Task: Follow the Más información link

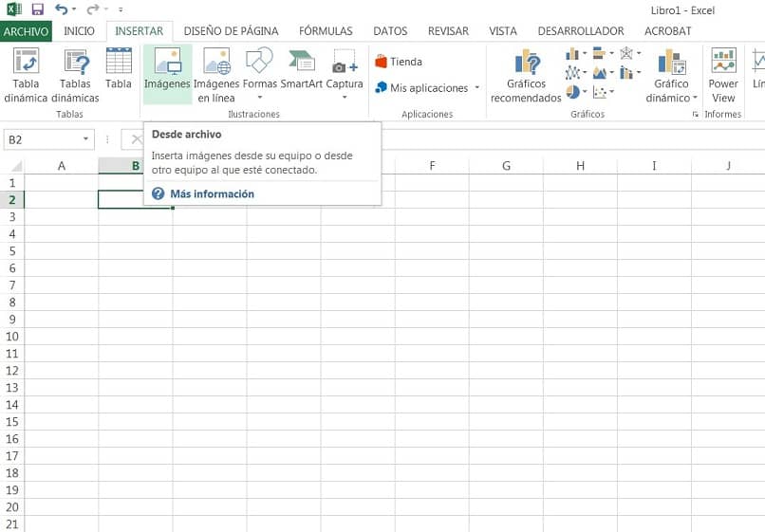Action: coord(212,193)
